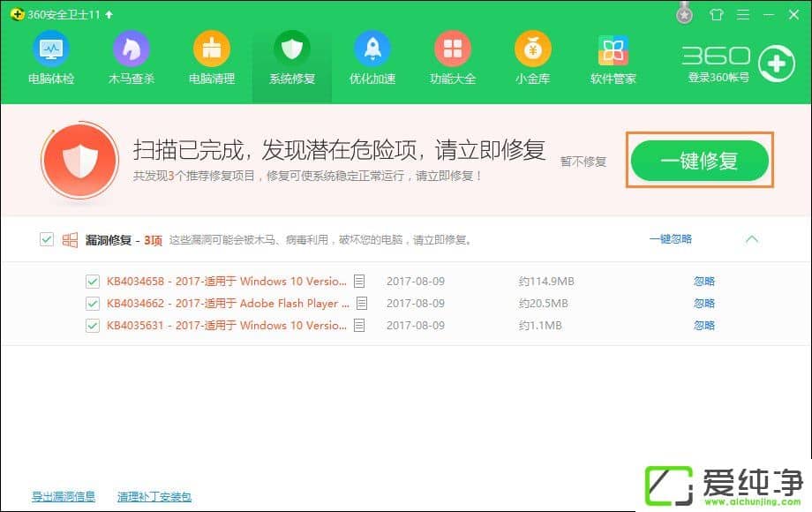Uncheck the 漏洞修复 group checkbox
This screenshot has width=812, height=512.
click(x=47, y=239)
